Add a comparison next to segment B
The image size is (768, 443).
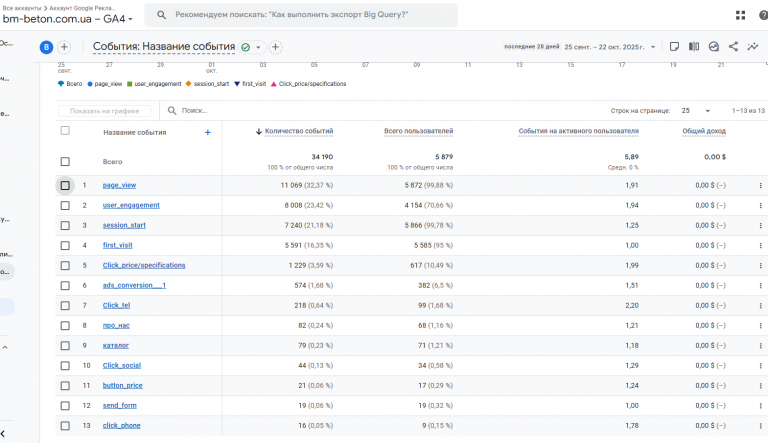coord(64,47)
